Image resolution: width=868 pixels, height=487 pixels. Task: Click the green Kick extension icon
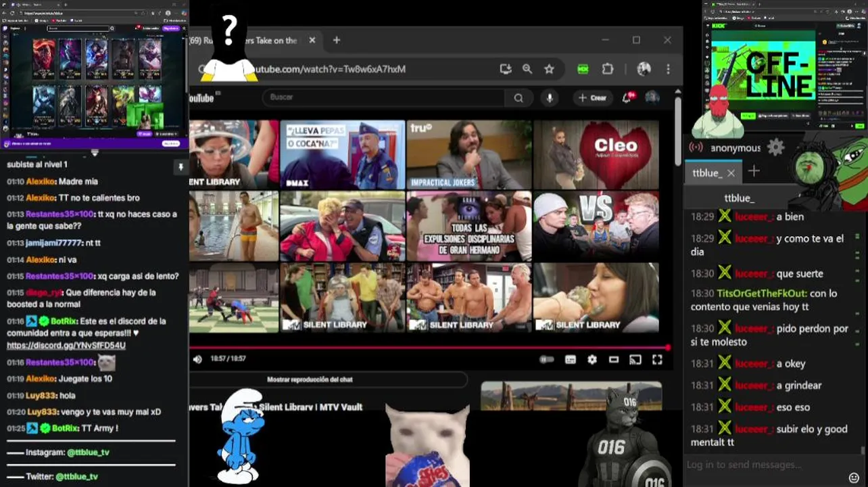click(583, 69)
